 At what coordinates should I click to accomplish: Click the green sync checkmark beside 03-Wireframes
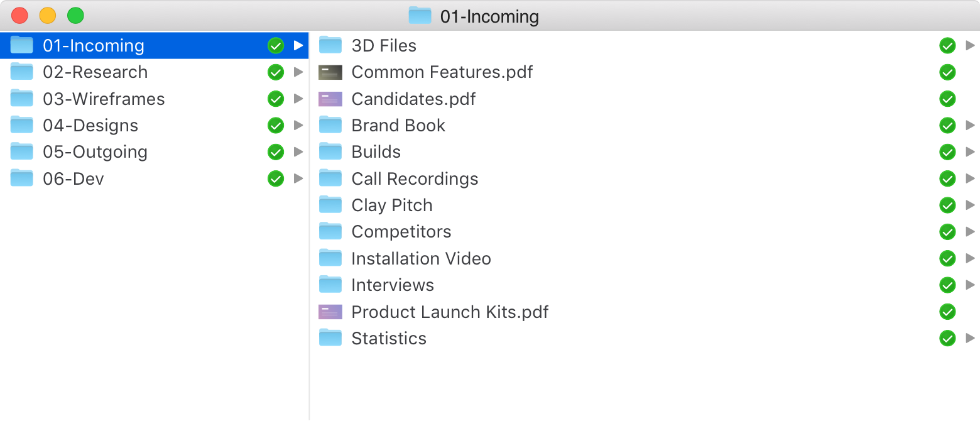tap(276, 99)
